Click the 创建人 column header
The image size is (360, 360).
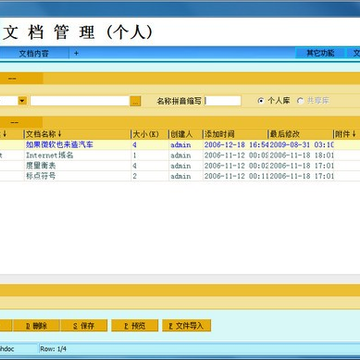186,134
